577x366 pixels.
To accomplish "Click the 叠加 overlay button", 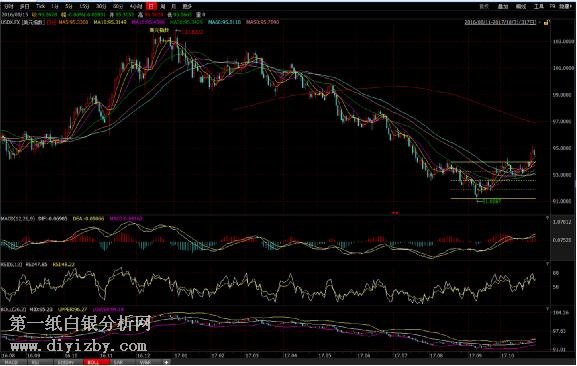I will tap(503, 7).
